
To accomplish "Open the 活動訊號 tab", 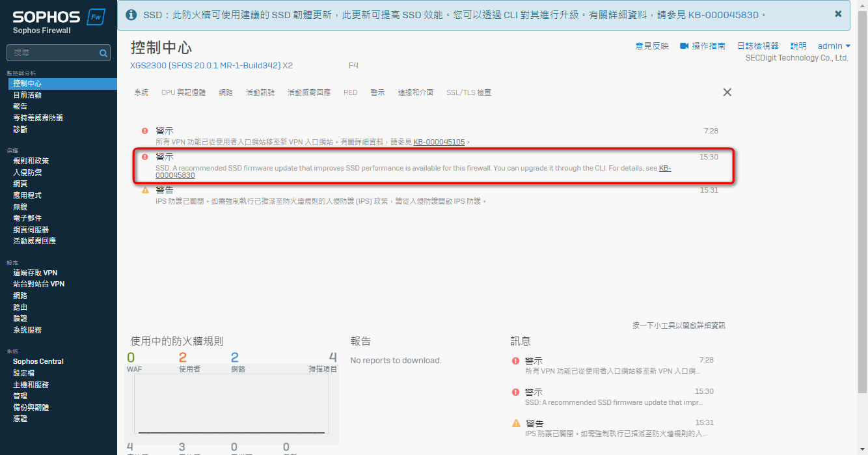I will (260, 92).
